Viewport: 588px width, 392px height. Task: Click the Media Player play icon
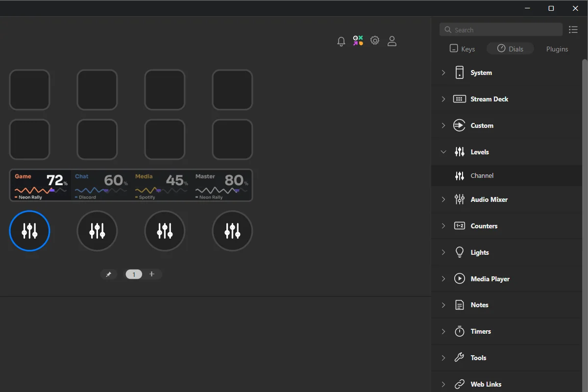[x=459, y=279]
